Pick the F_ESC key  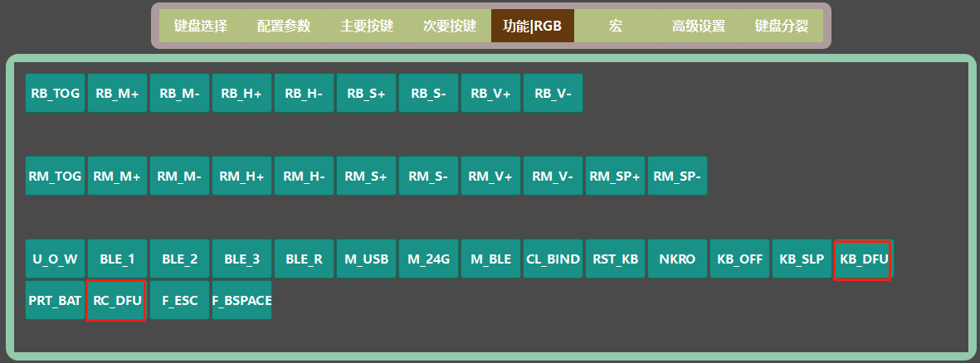coord(179,300)
